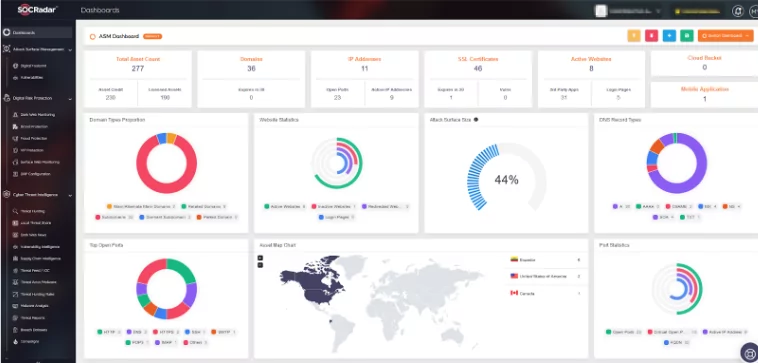Open Breach Datasets in sidebar
Viewport: 758px width, 363px height.
click(x=30, y=330)
